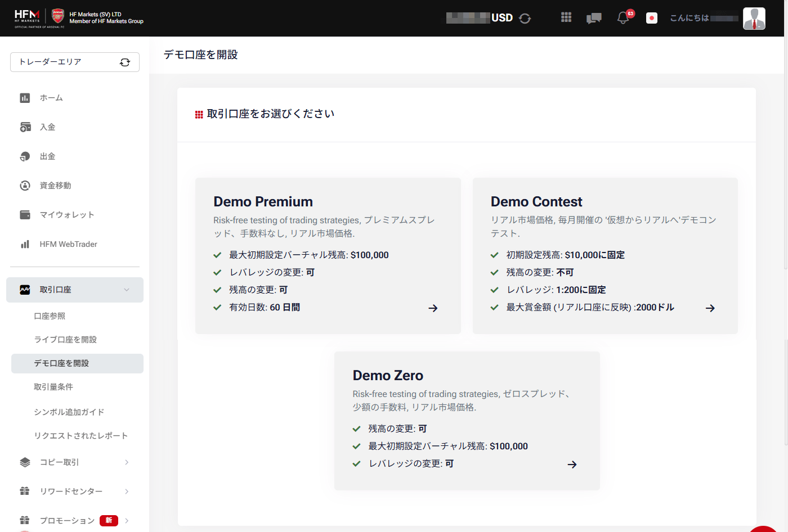Viewport: 788px width, 532px height.
Task: Click the リワードセンター gift icon
Action: pyautogui.click(x=25, y=492)
